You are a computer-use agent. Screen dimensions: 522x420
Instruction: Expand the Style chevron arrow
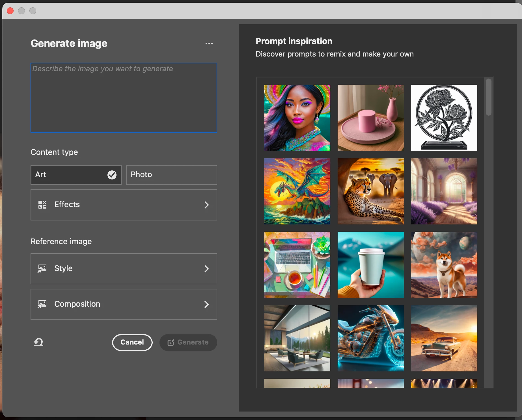coord(207,269)
